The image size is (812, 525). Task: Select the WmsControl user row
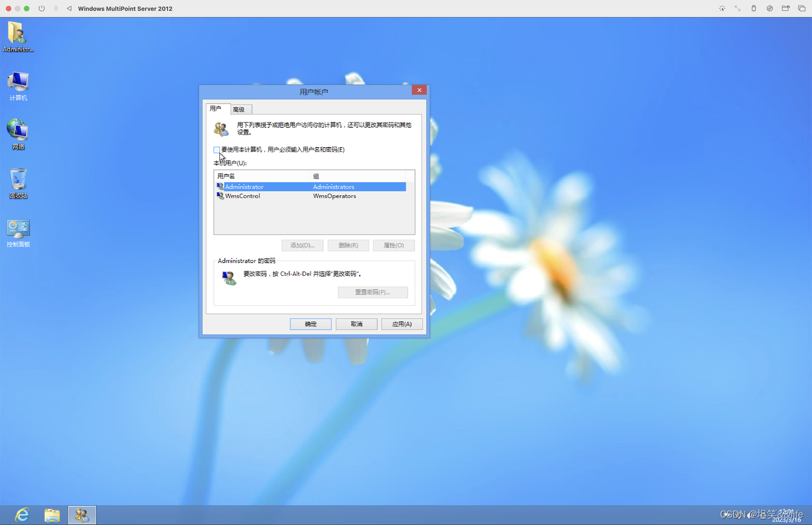pos(311,196)
